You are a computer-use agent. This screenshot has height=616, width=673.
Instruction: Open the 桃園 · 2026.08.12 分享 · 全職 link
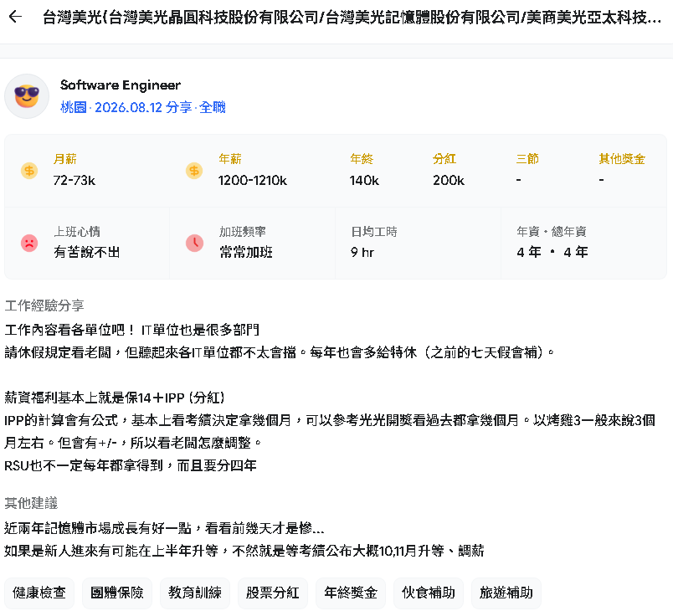(143, 107)
